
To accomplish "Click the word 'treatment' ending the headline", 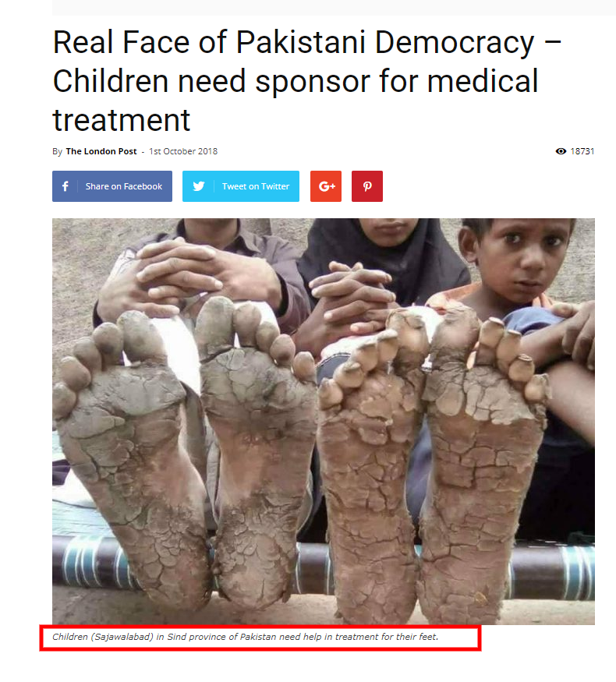I will pyautogui.click(x=122, y=121).
